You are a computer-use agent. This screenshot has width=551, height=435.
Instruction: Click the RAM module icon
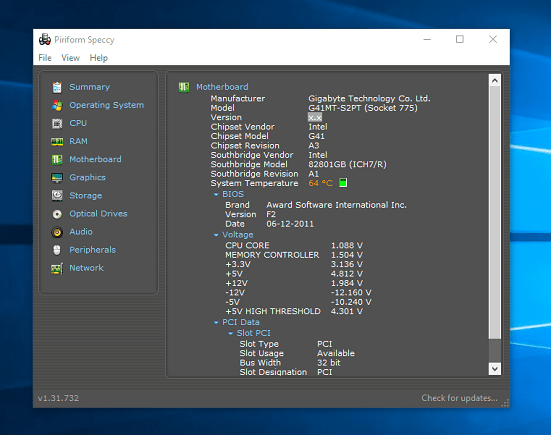tap(57, 141)
